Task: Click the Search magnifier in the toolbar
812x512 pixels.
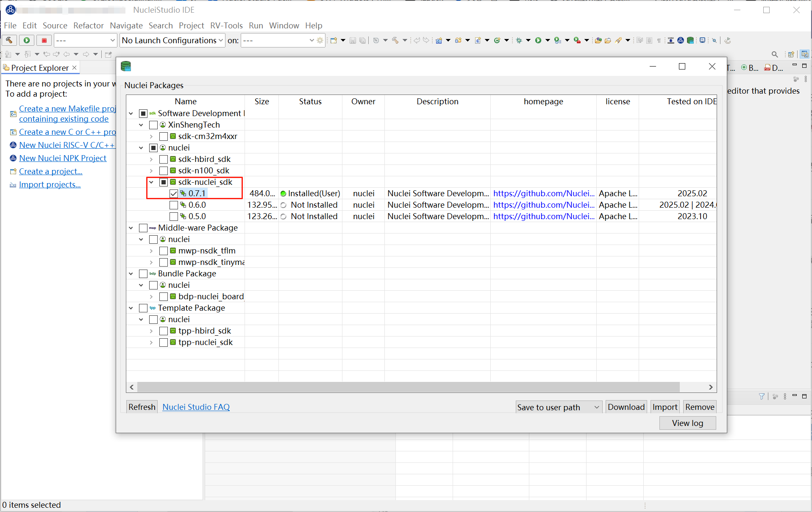Action: 775,54
